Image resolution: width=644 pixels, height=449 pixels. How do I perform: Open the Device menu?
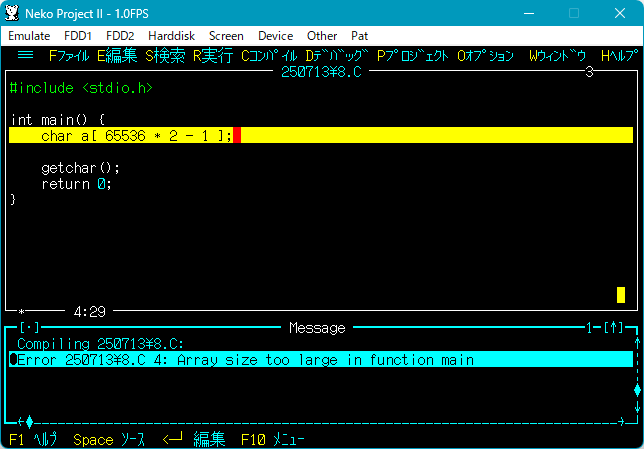pyautogui.click(x=275, y=36)
